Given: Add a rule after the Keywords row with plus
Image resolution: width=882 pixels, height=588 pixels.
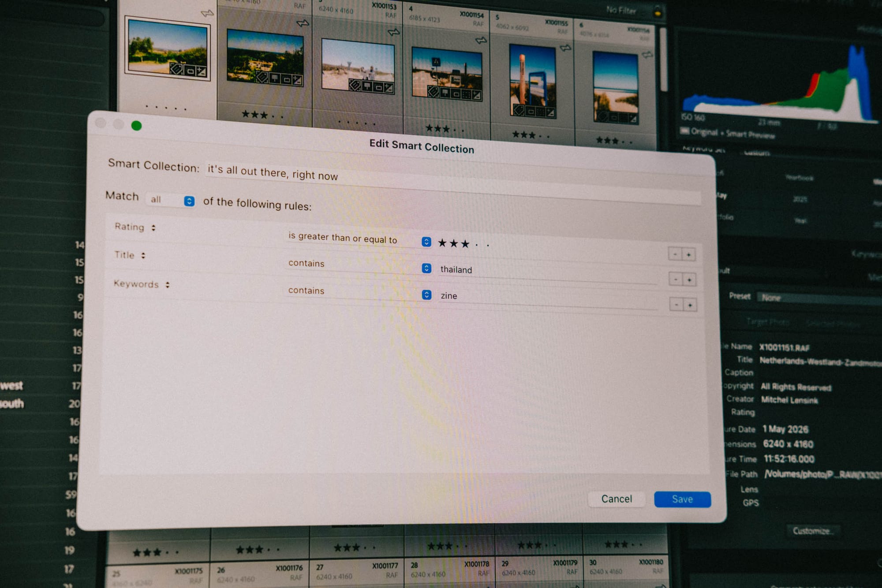Looking at the screenshot, I should click(x=690, y=305).
